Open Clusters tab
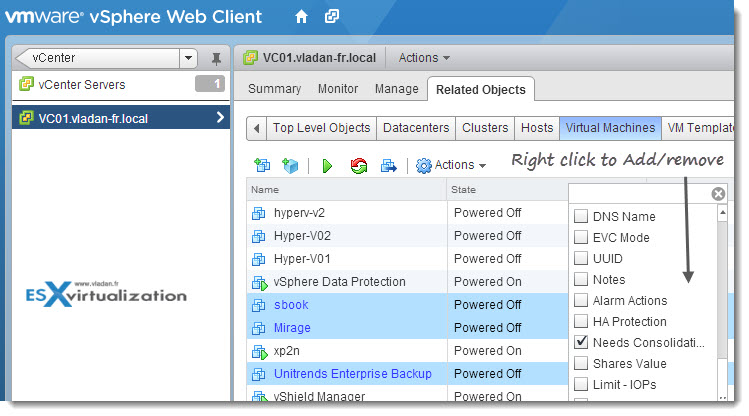The height and width of the screenshot is (416, 749). tap(485, 128)
